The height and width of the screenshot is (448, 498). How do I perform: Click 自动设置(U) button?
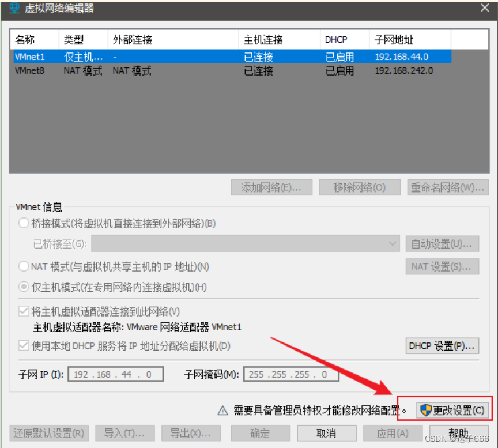pos(442,244)
